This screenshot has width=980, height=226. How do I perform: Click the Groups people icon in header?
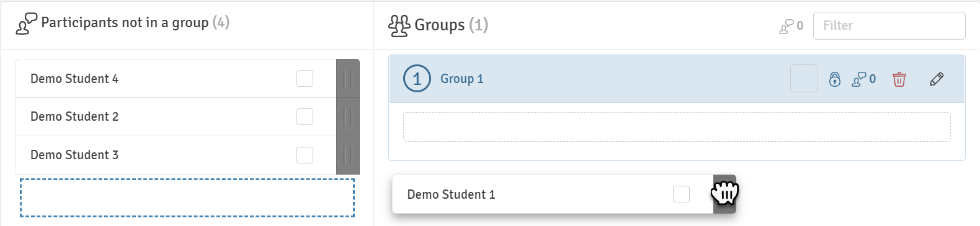(399, 25)
